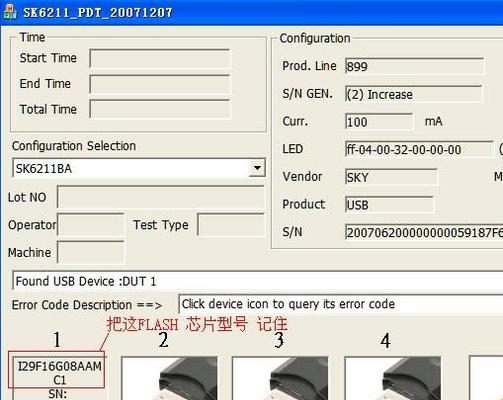This screenshot has height=400, width=503.
Task: Click the USB device icon for DUT 3
Action: [x=280, y=378]
